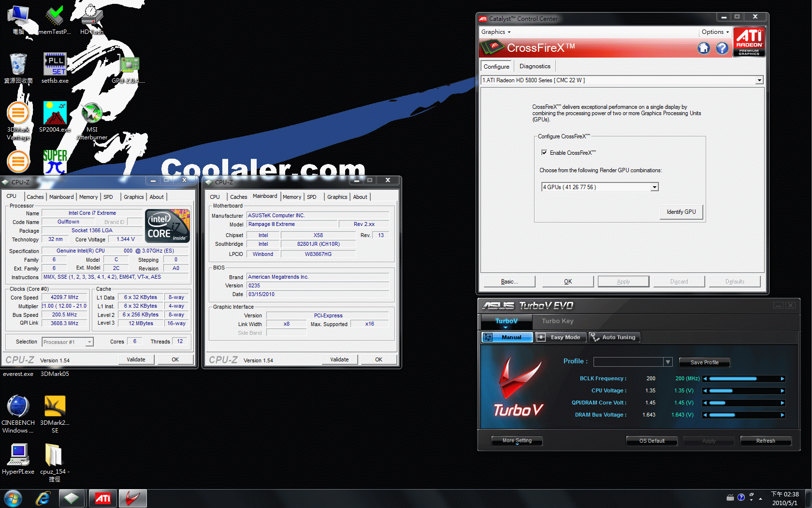Image resolution: width=812 pixels, height=508 pixels.
Task: Click Save Profile in TurboV
Action: pyautogui.click(x=704, y=362)
